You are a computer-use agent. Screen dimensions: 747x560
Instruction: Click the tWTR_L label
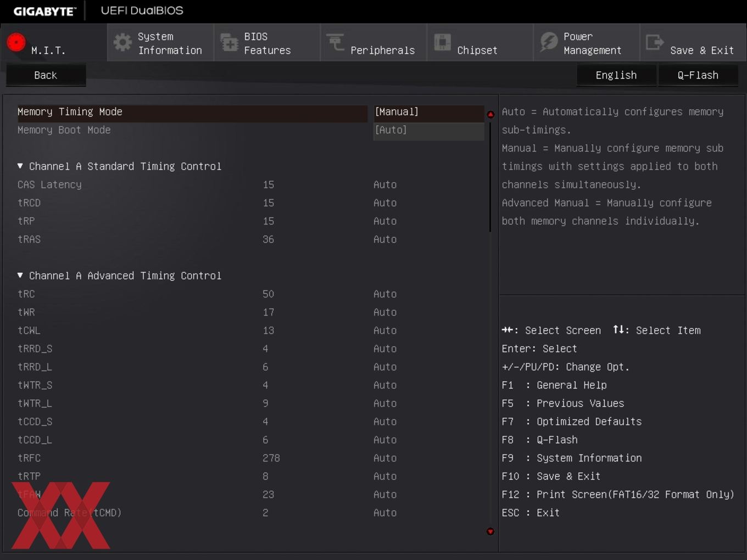(35, 403)
